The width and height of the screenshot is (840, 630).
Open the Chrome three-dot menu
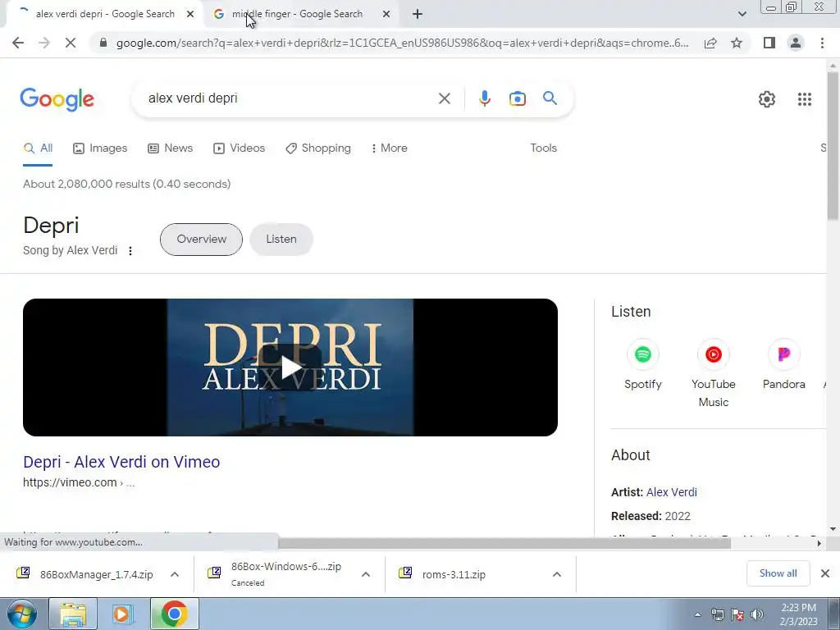822,43
